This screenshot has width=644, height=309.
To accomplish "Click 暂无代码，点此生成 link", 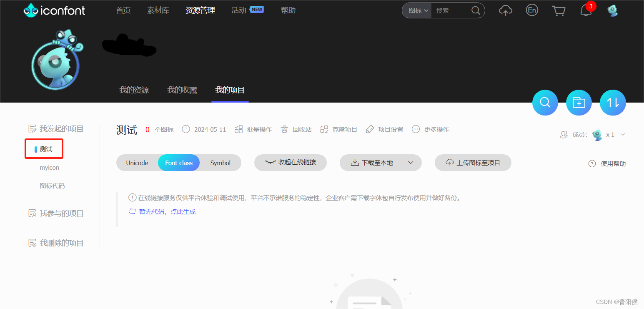I will click(168, 211).
